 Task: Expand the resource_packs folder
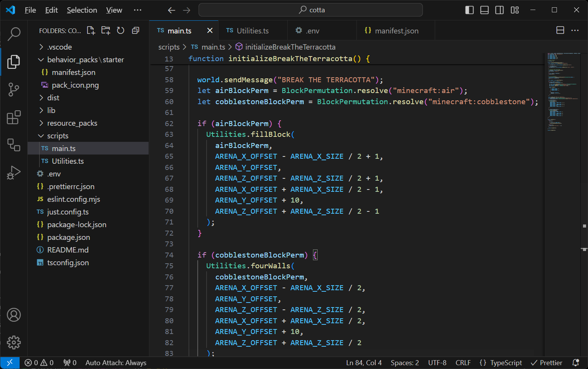coord(72,123)
